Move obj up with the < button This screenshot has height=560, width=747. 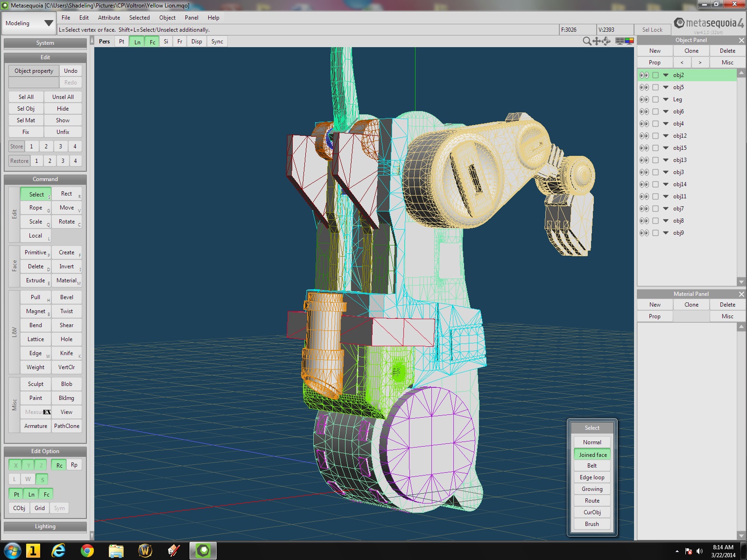tap(682, 63)
